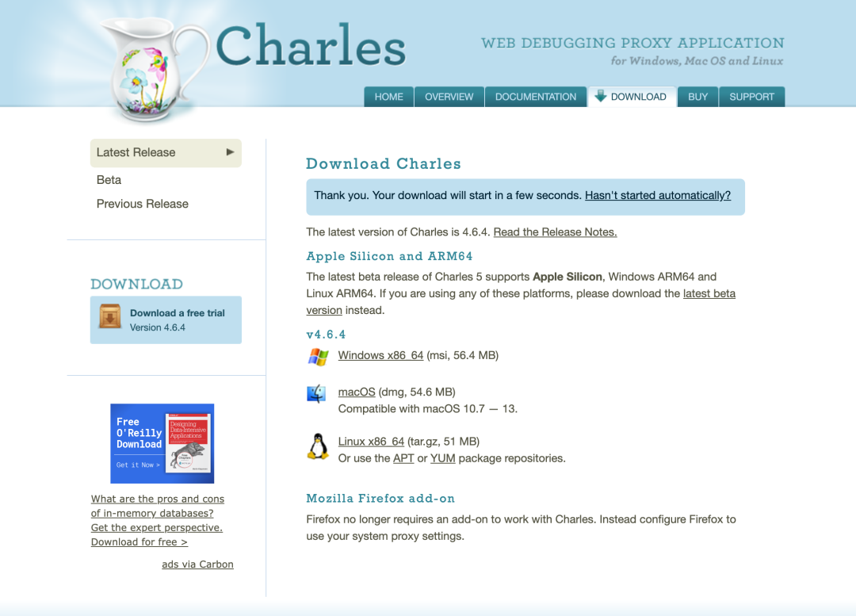Click the Charles title text

(311, 46)
